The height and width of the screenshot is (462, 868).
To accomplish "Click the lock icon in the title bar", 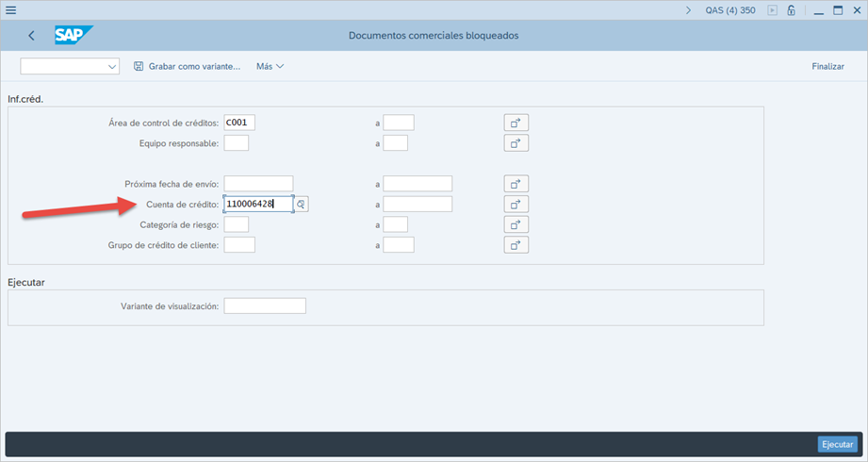I will click(791, 10).
